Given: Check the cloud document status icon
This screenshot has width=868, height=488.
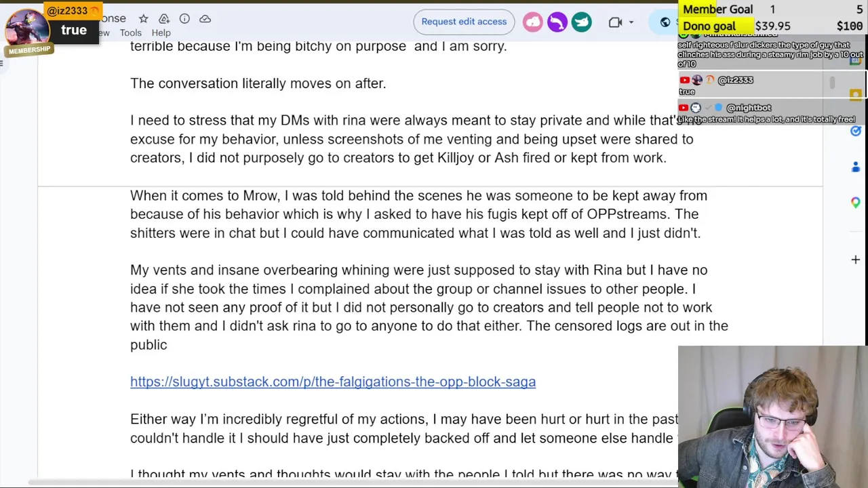Looking at the screenshot, I should pyautogui.click(x=205, y=19).
